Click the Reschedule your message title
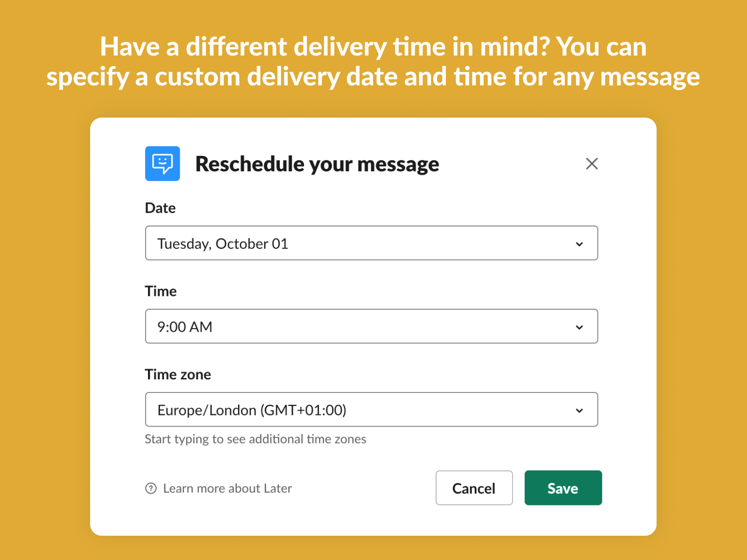747x560 pixels. coord(317,164)
